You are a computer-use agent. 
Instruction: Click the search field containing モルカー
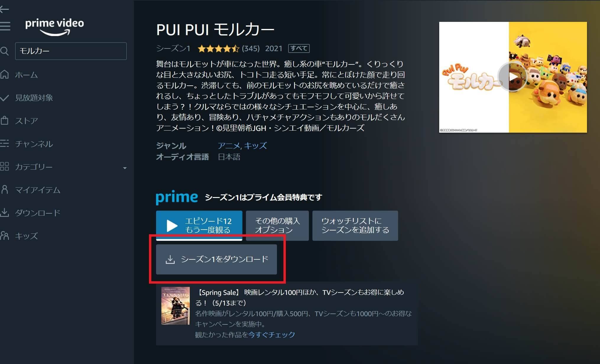tap(71, 51)
